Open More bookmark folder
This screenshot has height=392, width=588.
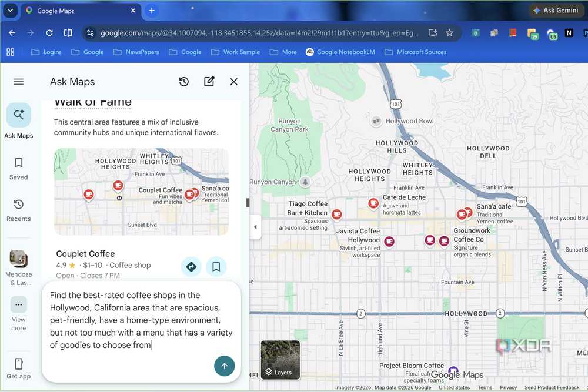[283, 52]
